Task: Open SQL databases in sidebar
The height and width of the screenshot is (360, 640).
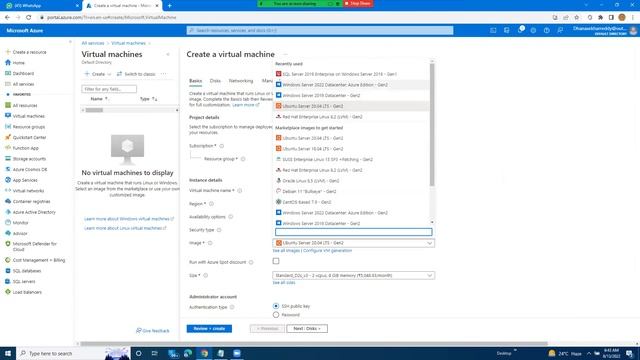Action: 23,271
